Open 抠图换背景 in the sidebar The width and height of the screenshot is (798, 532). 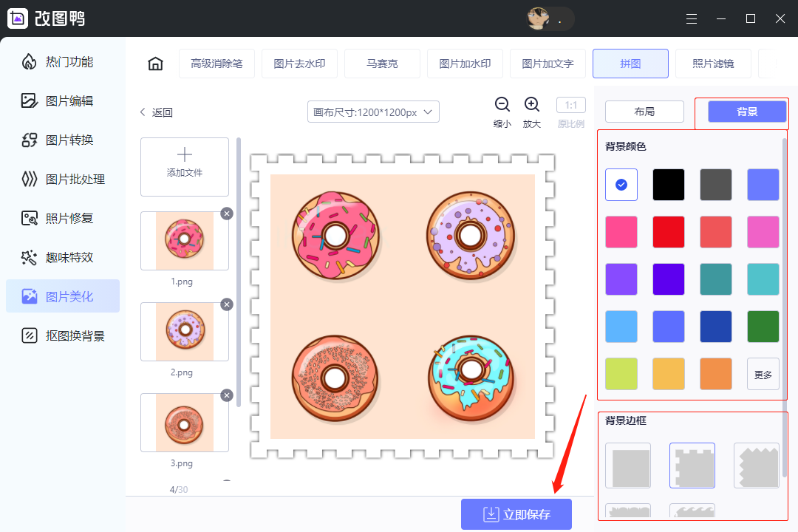[63, 336]
